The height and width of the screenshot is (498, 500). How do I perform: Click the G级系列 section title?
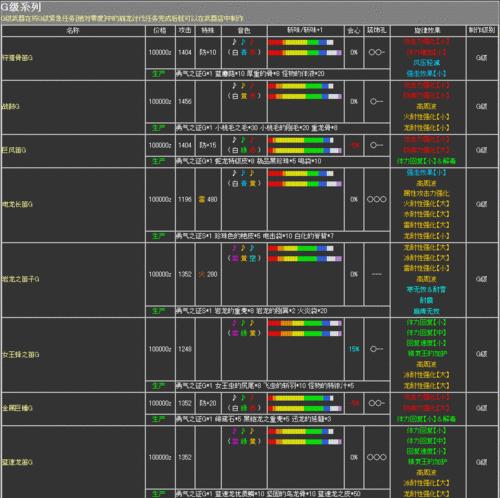point(21,7)
